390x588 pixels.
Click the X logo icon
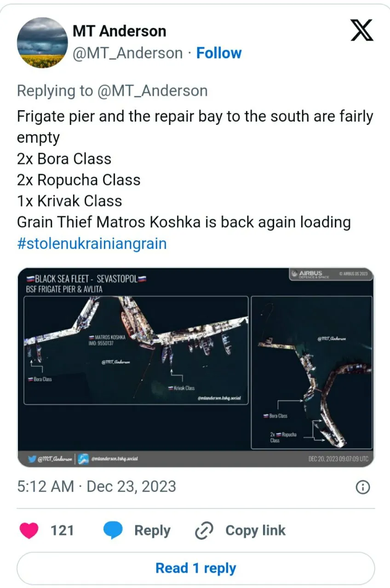click(361, 32)
